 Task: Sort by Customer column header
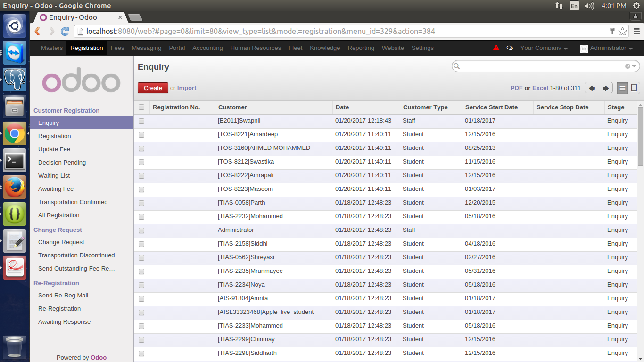coord(274,107)
